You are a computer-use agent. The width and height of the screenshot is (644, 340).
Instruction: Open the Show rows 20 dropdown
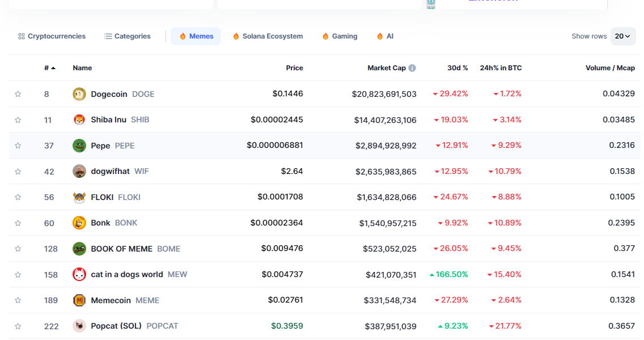[x=622, y=36]
